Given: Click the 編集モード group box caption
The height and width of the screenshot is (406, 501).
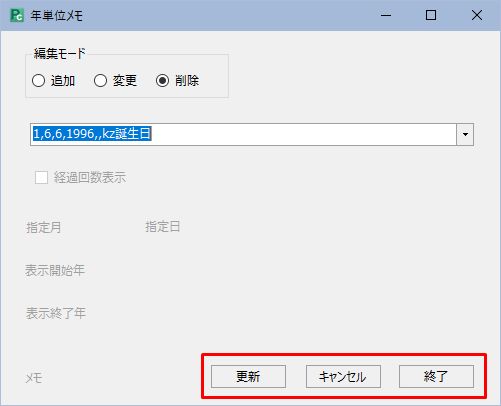Looking at the screenshot, I should tap(60, 54).
